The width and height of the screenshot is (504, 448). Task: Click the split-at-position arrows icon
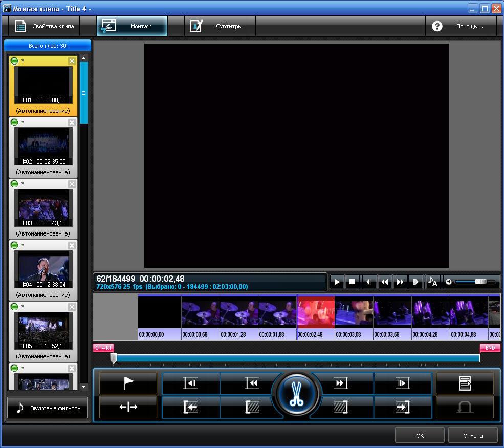click(128, 407)
